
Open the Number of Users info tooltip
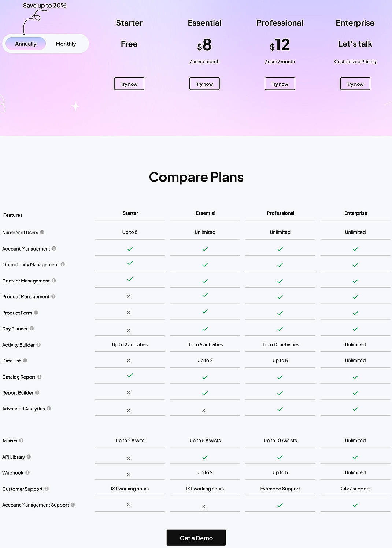click(43, 232)
